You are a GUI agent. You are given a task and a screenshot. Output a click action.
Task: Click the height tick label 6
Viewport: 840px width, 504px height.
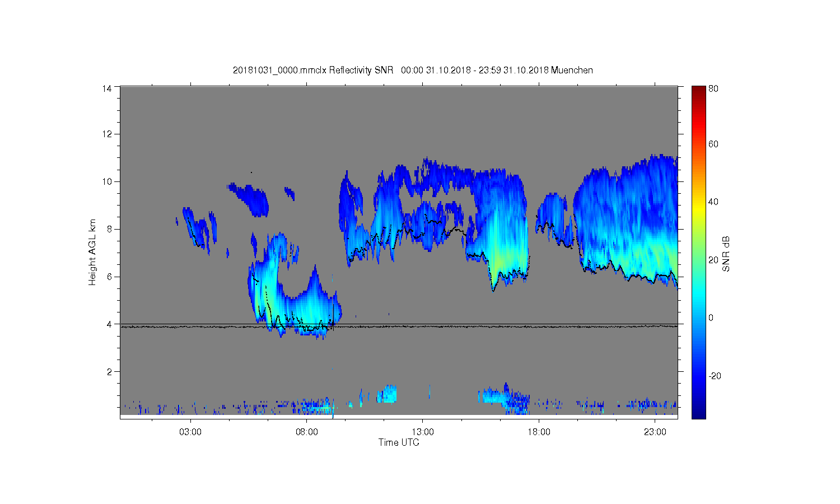(109, 277)
